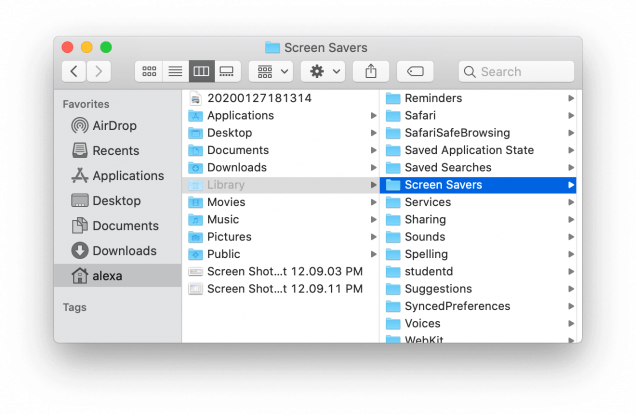Open Recents in the sidebar
This screenshot has height=414, width=636.
[x=118, y=151]
